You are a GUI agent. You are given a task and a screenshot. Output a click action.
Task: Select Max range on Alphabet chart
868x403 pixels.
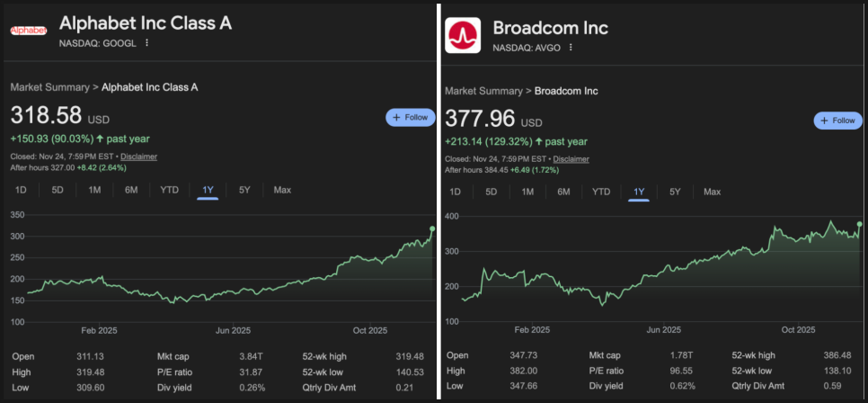(282, 190)
